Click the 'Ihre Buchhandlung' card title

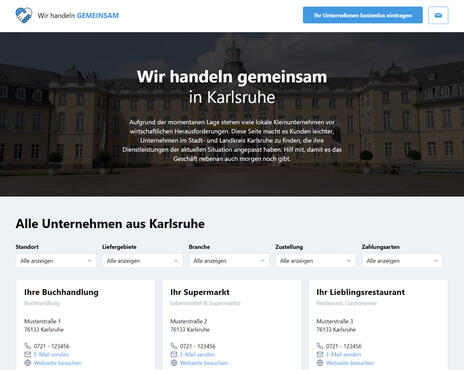[61, 292]
